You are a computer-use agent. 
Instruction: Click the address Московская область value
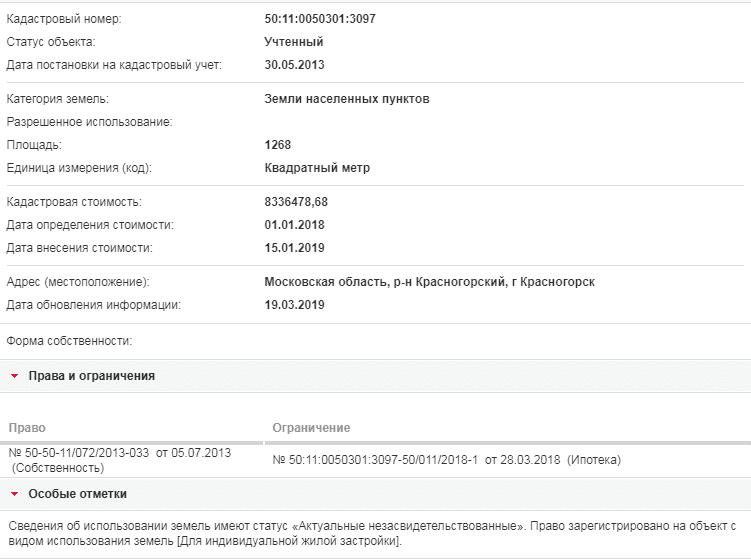430,282
